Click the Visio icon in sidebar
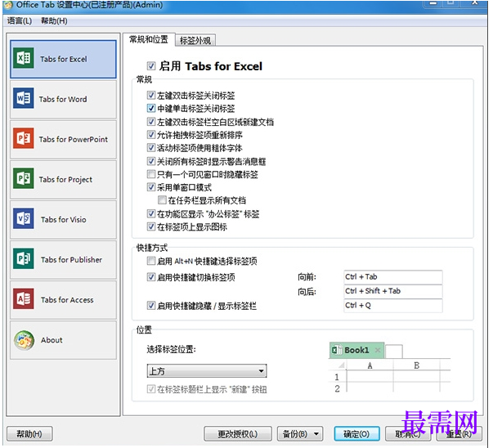 coord(23,219)
